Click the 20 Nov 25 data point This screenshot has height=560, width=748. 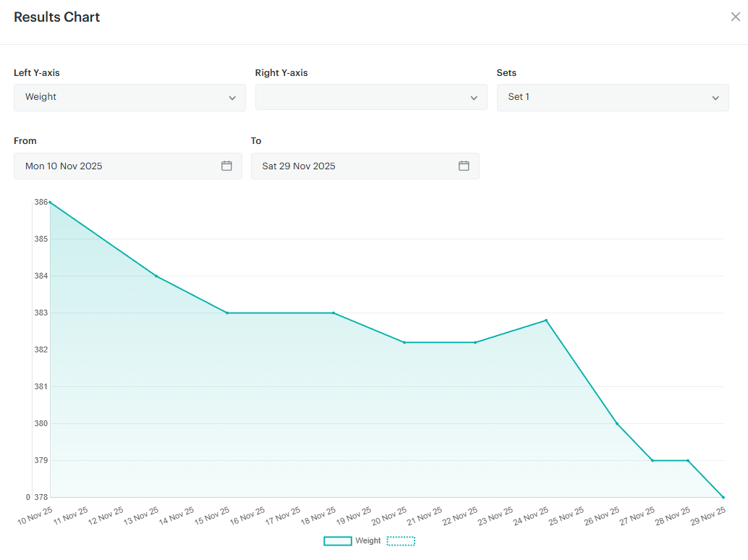[404, 342]
